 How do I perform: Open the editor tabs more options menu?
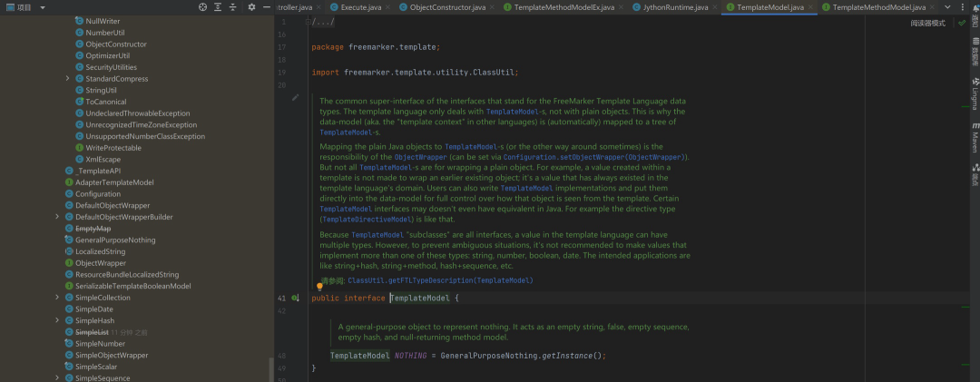pos(963,7)
